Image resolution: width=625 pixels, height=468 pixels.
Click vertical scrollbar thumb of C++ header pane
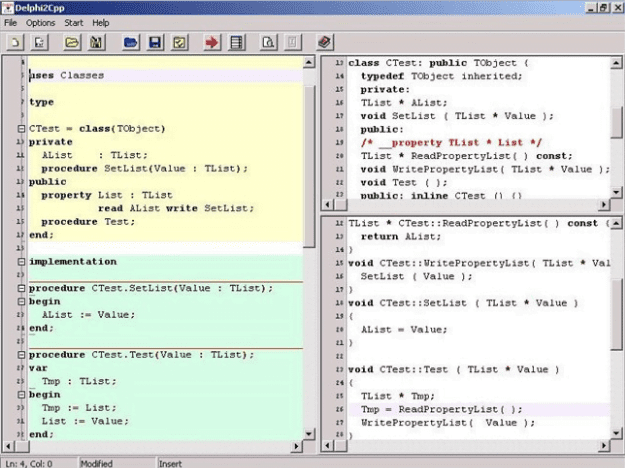616,122
